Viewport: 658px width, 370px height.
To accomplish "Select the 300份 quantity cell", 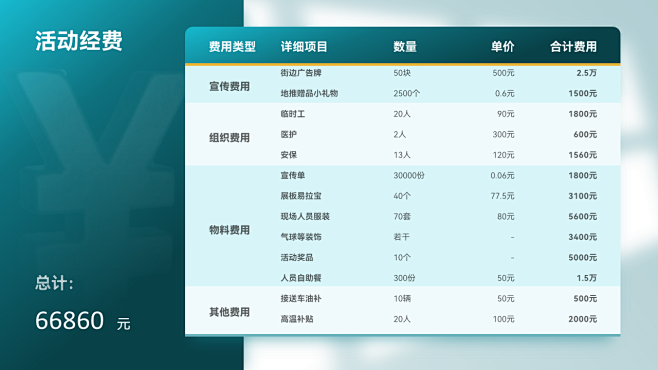I will tap(405, 278).
